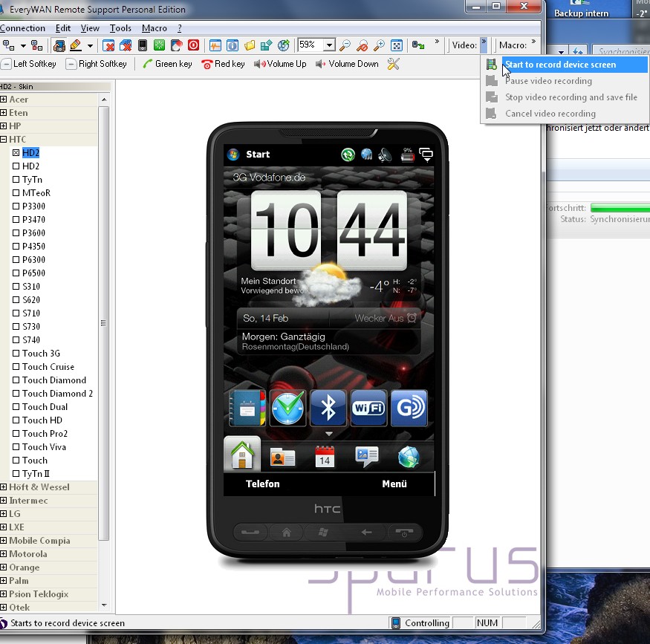Click the black device icon in toolbar
Image resolution: width=650 pixels, height=644 pixels.
coord(143,45)
